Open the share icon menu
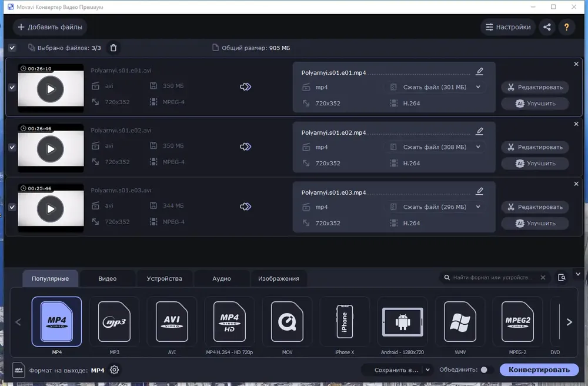The width and height of the screenshot is (588, 386). pos(547,27)
